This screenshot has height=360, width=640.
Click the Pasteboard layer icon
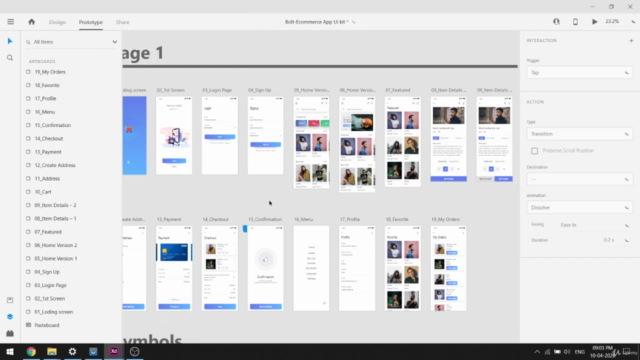click(28, 325)
